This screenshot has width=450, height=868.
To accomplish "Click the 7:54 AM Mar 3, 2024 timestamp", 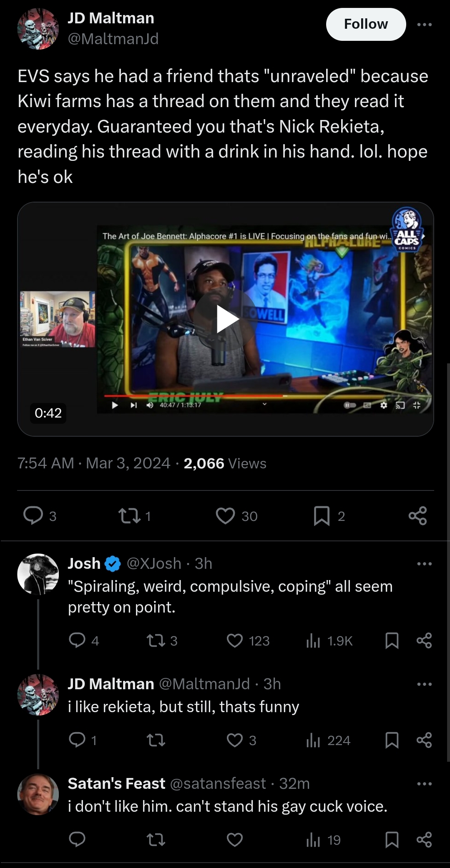I will click(94, 463).
